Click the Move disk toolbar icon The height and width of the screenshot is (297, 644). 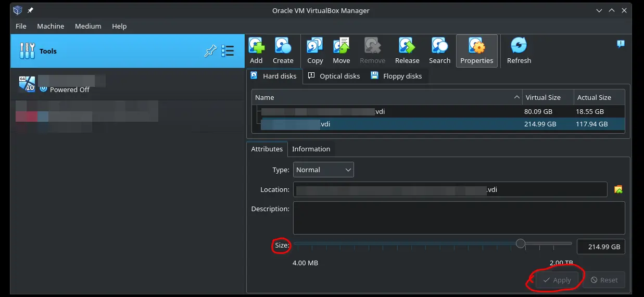[x=341, y=50]
